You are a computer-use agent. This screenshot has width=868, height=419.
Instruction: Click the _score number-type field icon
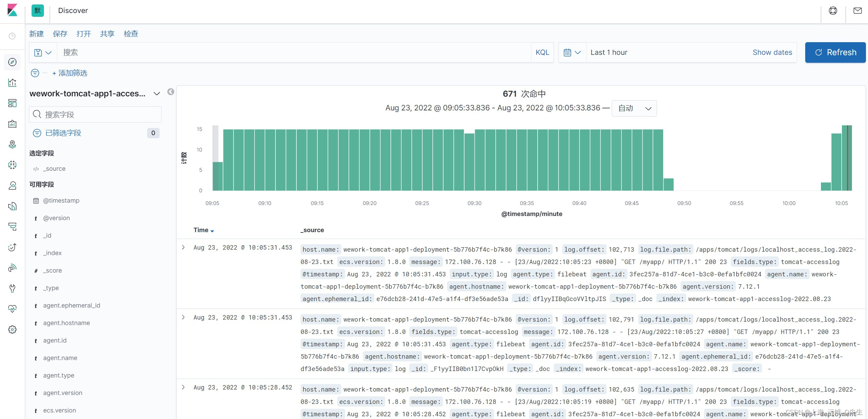click(36, 271)
